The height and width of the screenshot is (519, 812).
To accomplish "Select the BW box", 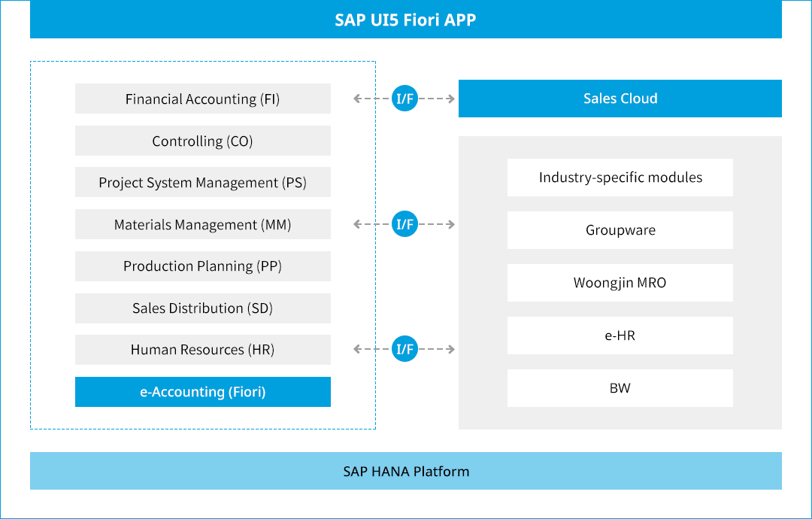I will click(x=620, y=388).
